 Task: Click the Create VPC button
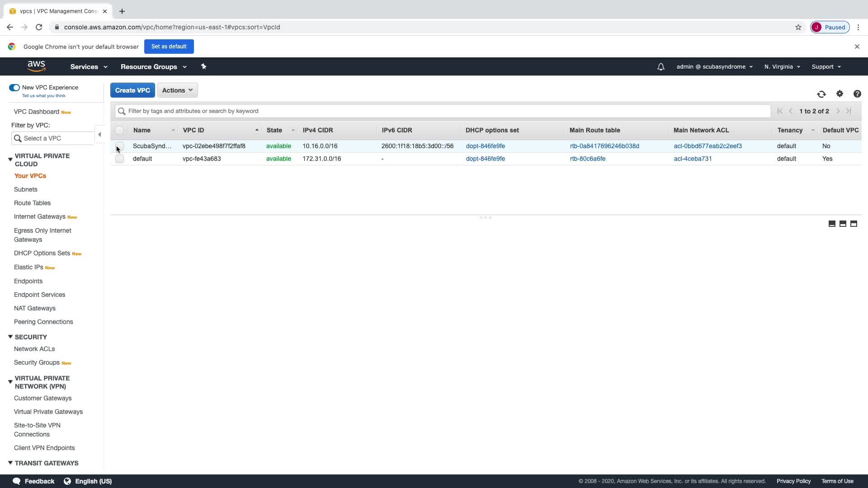(x=132, y=90)
